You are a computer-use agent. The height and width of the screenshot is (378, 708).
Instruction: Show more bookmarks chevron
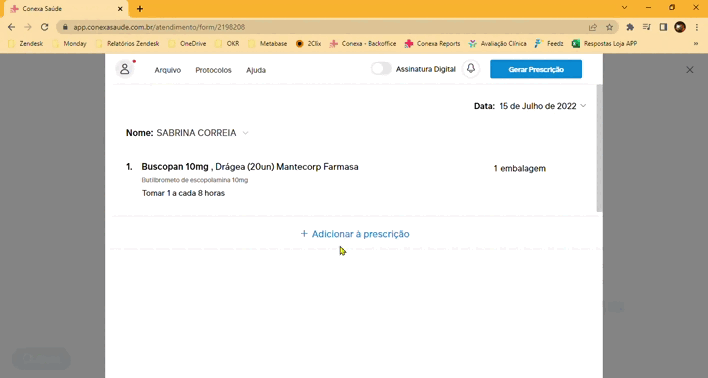[x=696, y=44]
